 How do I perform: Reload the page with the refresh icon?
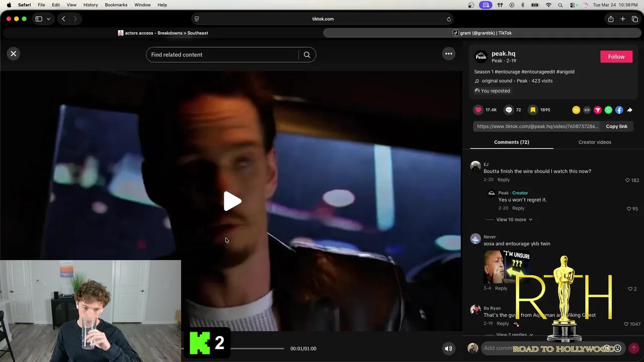[x=449, y=19]
